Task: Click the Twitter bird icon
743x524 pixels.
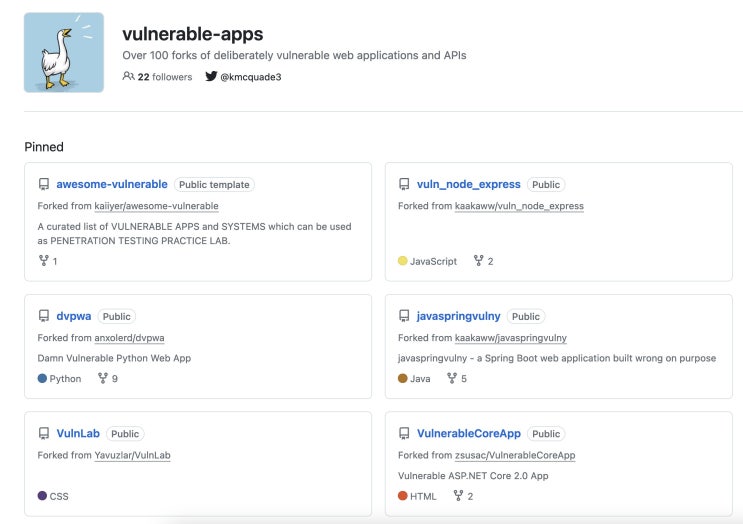Action: click(211, 77)
